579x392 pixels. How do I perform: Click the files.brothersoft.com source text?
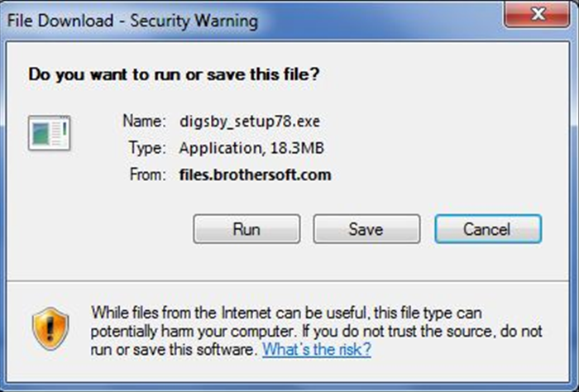(255, 174)
